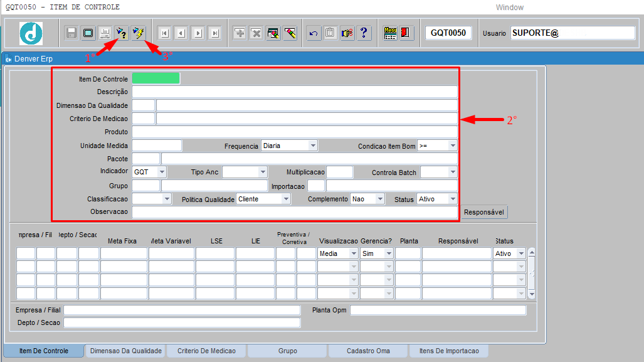The width and height of the screenshot is (644, 362).
Task: Go to first record arrow icon
Action: 165,33
